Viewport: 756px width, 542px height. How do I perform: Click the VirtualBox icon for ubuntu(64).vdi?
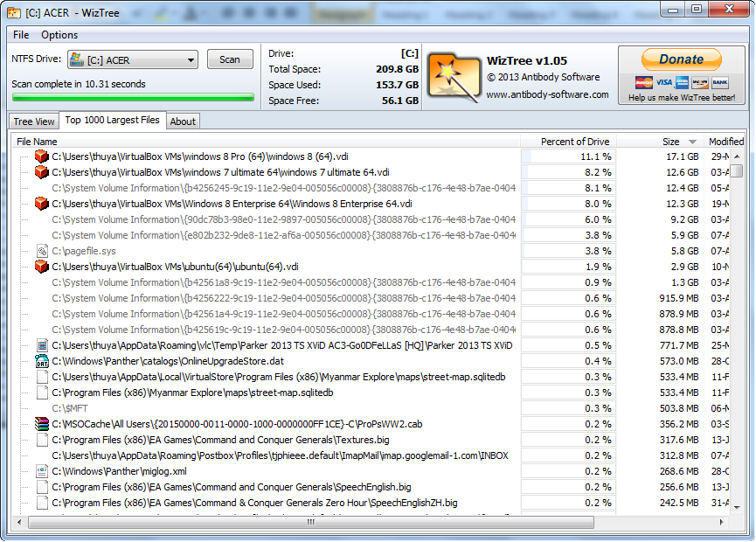tap(41, 267)
